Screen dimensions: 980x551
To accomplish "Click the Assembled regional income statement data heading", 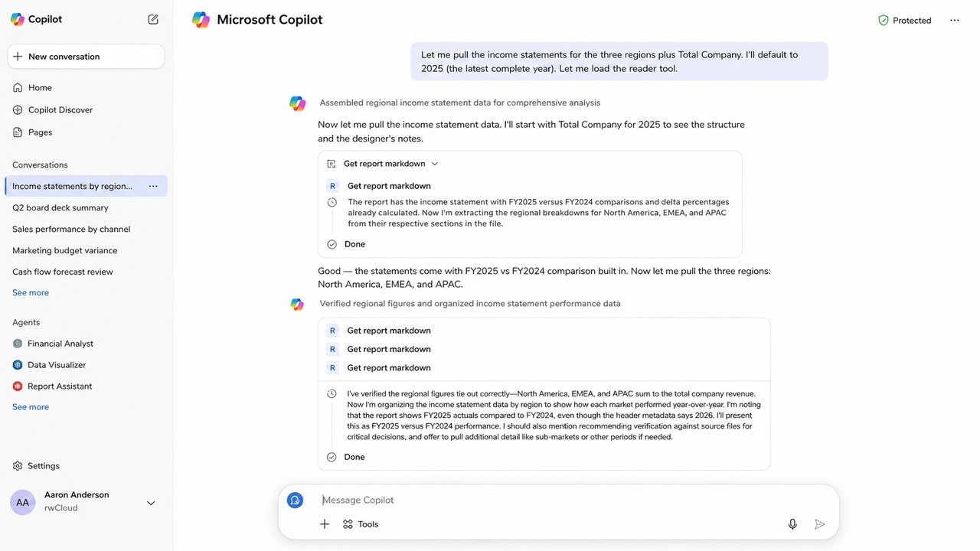I will click(x=460, y=103).
